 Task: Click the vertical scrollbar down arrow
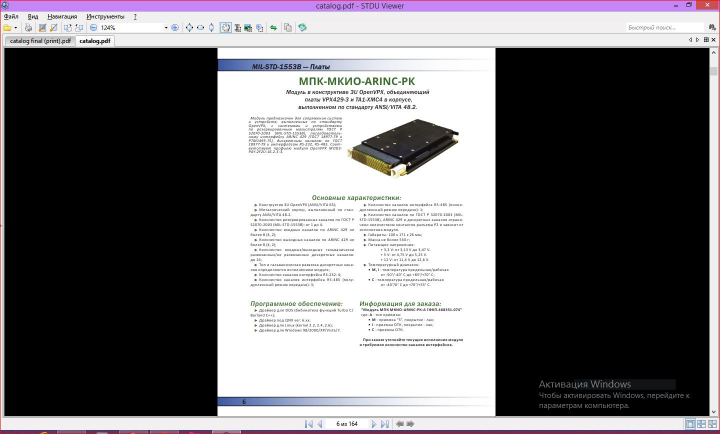click(x=713, y=412)
